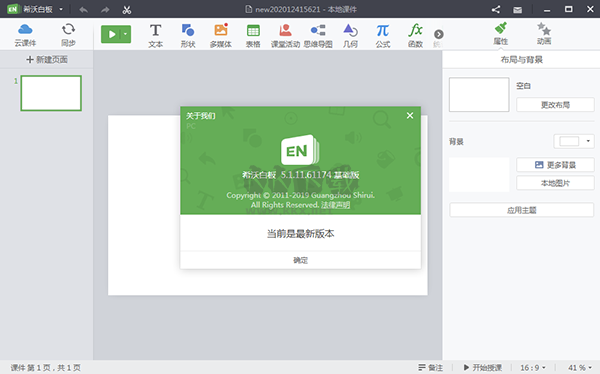Click the 应用主题 apply theme button
The width and height of the screenshot is (600, 374).
[x=522, y=210]
